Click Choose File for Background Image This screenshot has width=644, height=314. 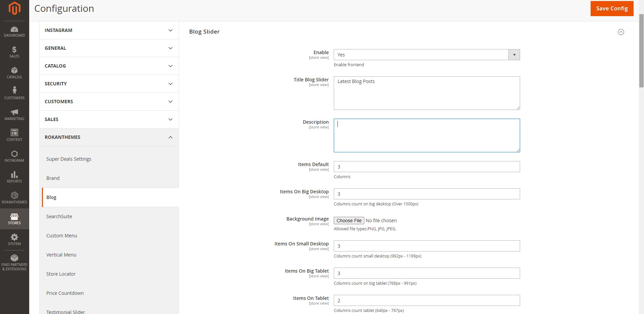click(x=349, y=221)
